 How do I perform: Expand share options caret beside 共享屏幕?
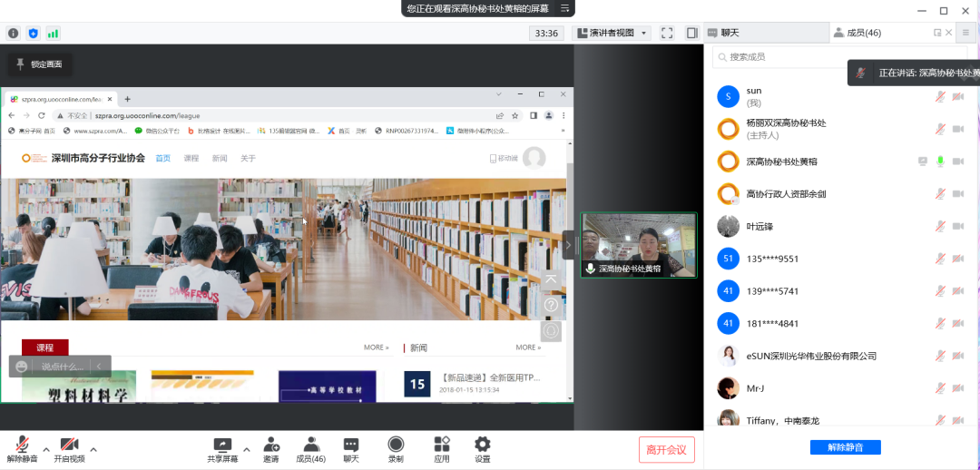point(246,449)
